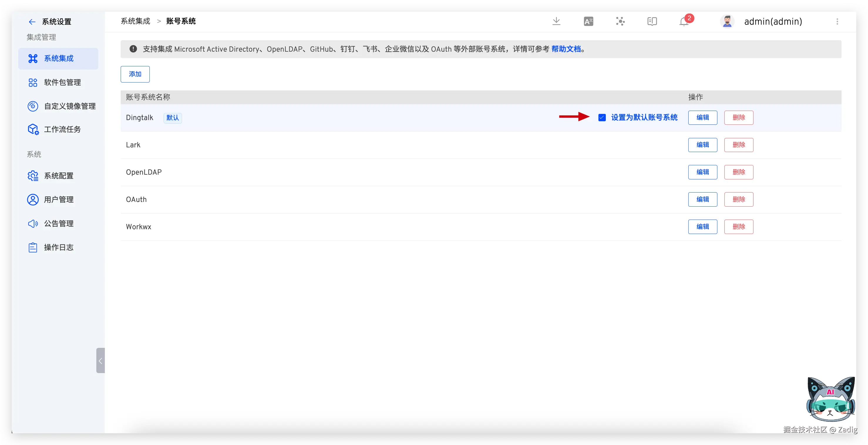868x445 pixels.
Task: Click the back arrow beside 系统设置
Action: [32, 22]
